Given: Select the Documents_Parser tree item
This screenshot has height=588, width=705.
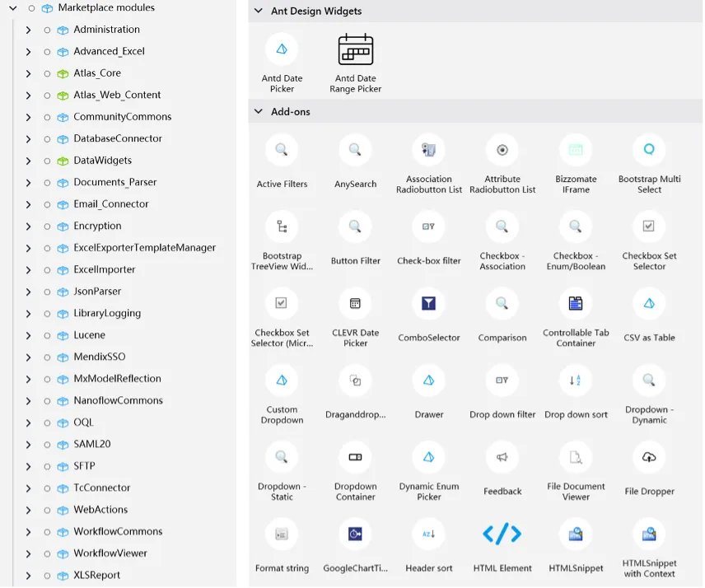Looking at the screenshot, I should [x=115, y=182].
